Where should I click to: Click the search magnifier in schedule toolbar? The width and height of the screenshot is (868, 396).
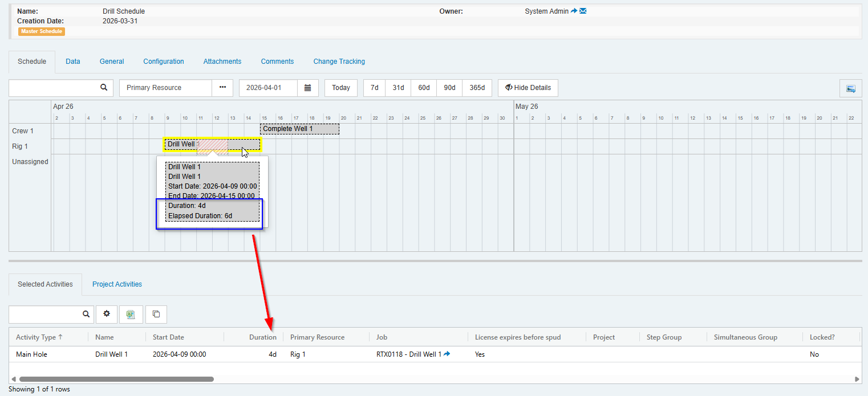click(104, 88)
